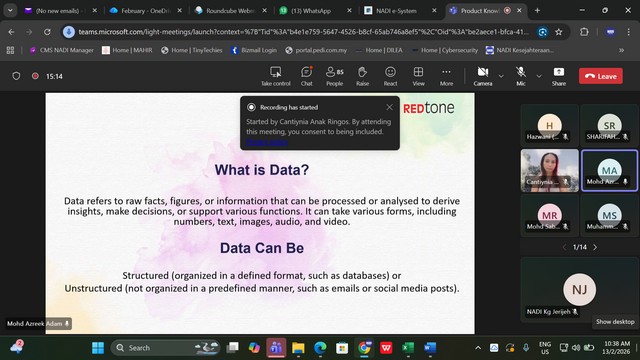The image size is (640, 360).
Task: Switch to NADI e-System tab
Action: pyautogui.click(x=400, y=11)
